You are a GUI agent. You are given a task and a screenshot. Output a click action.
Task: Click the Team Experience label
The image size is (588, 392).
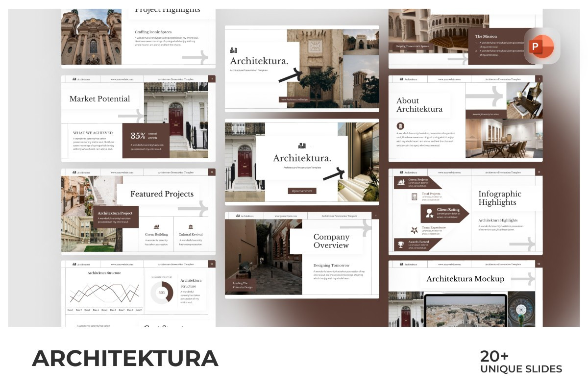434,227
